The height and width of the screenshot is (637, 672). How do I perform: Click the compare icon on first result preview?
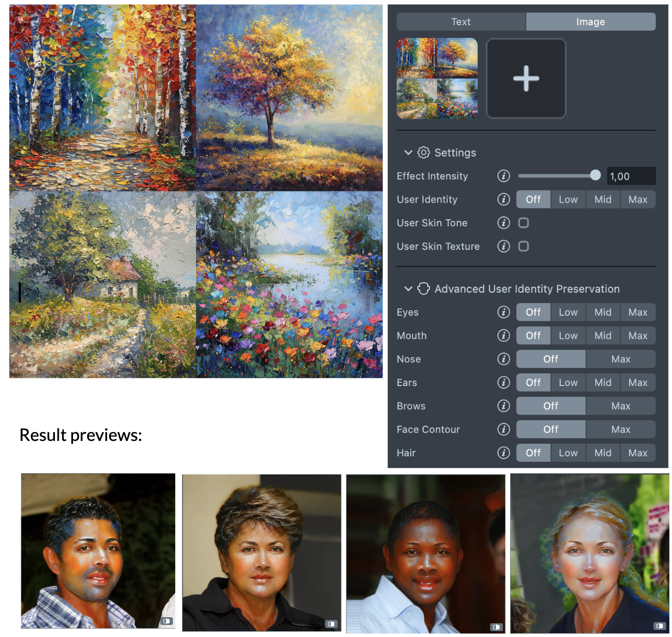point(167,621)
